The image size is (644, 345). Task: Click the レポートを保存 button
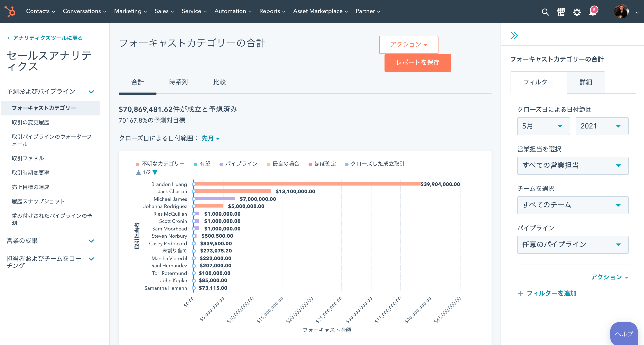click(x=418, y=63)
